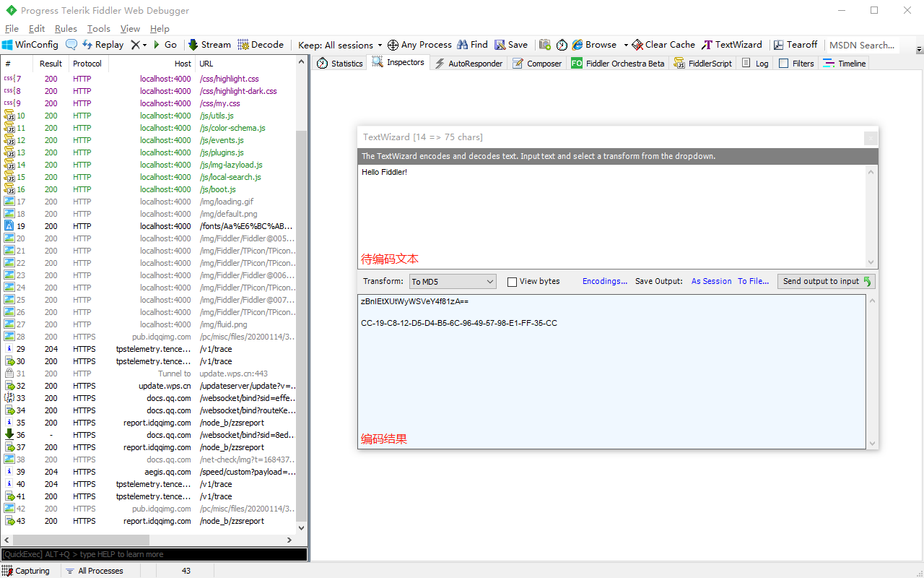This screenshot has height=578, width=924.
Task: Click Clear Cache
Action: point(663,45)
